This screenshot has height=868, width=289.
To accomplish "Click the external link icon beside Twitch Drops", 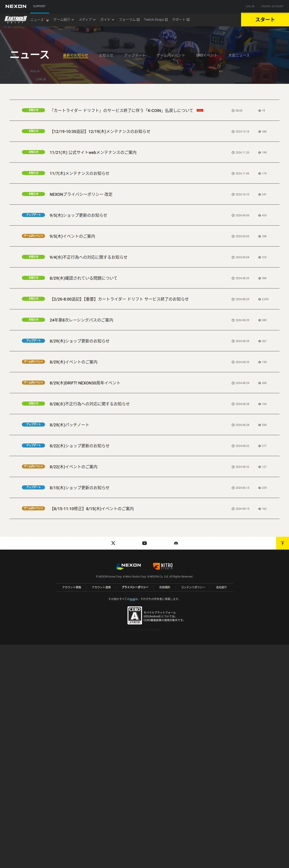I will tap(166, 20).
